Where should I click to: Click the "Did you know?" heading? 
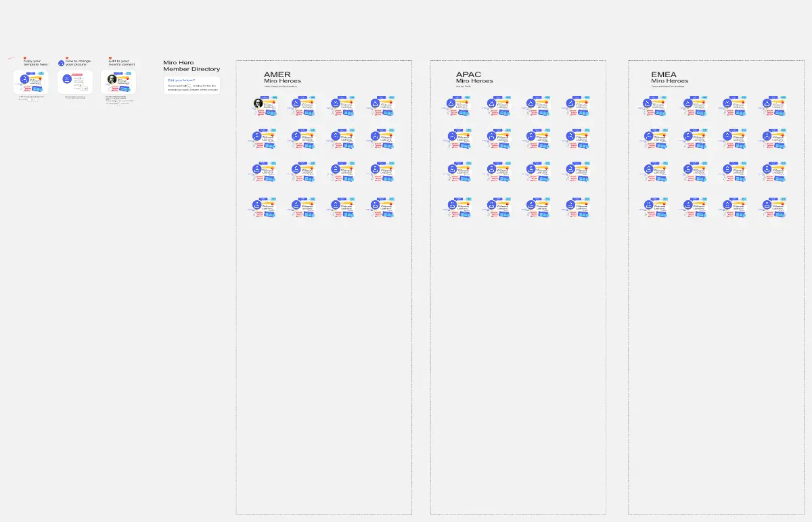point(181,80)
